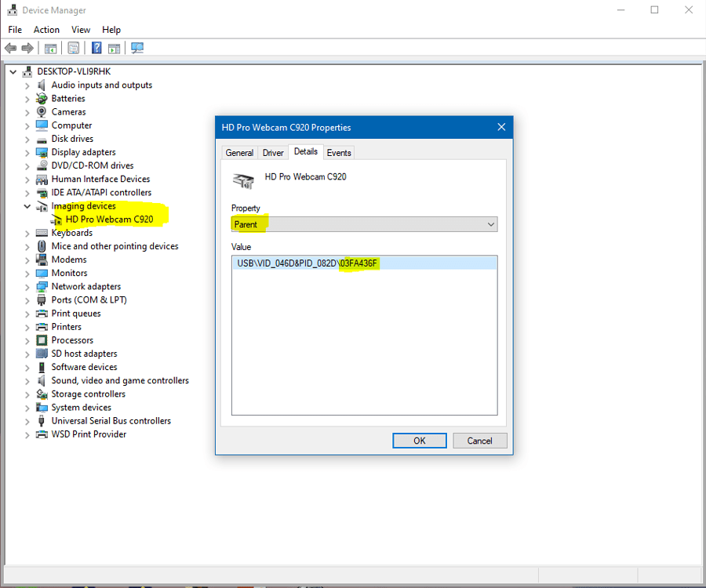Expand the Ports (COM & LPT) arrow

click(27, 300)
